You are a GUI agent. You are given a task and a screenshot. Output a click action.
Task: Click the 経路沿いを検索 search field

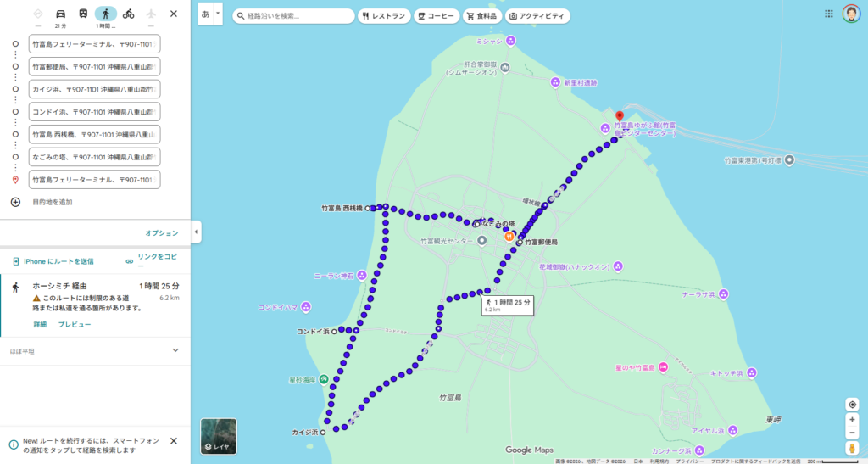click(297, 16)
